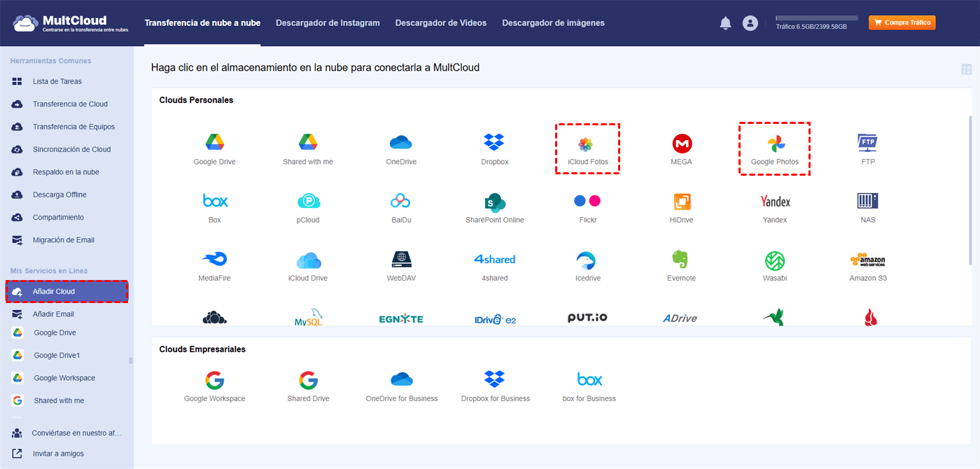Select Icedrive cloud icon
The height and width of the screenshot is (469, 980).
tap(586, 260)
